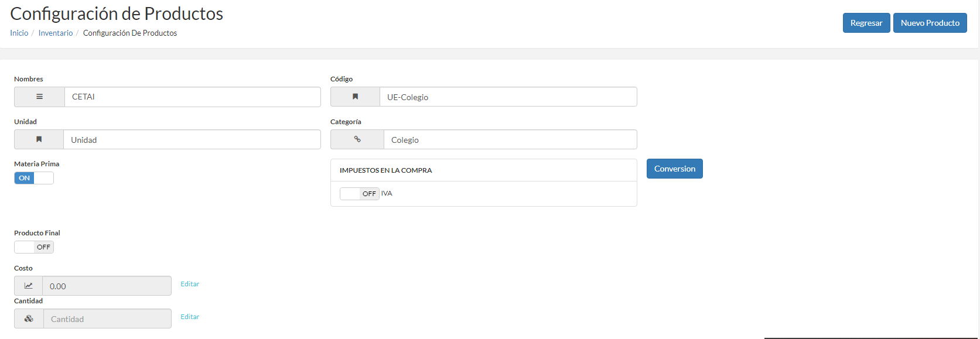
Task: Focus the Nombres field containing CETAI
Action: 193,97
